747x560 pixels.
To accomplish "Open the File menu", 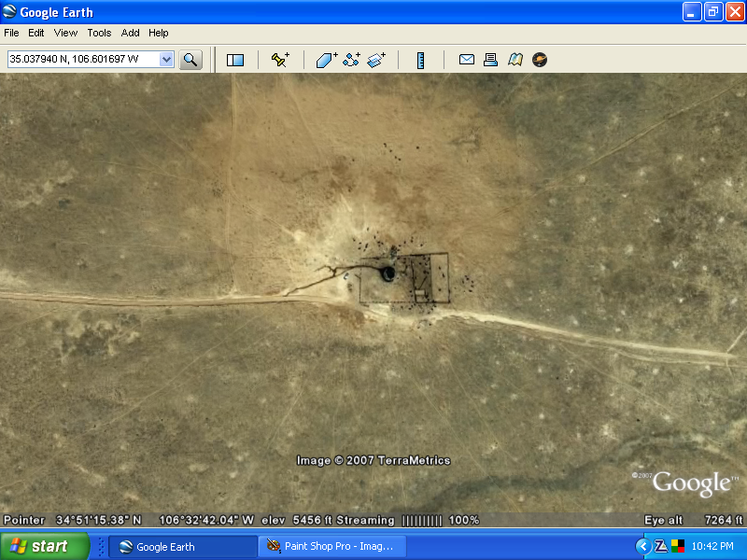I will point(11,33).
